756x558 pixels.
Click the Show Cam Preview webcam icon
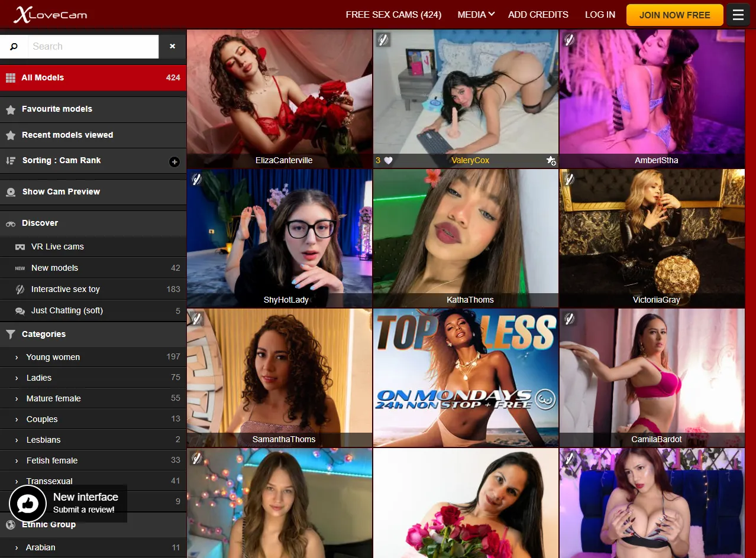click(12, 192)
